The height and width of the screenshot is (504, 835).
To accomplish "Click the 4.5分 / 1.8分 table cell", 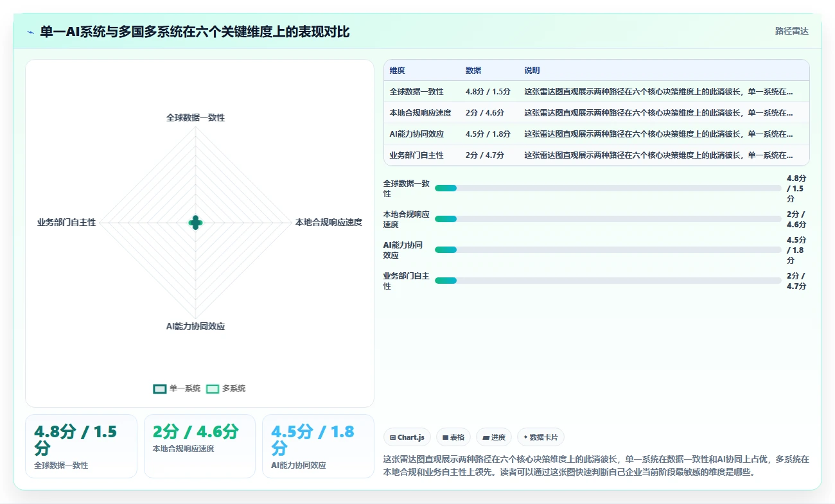I will (x=488, y=134).
